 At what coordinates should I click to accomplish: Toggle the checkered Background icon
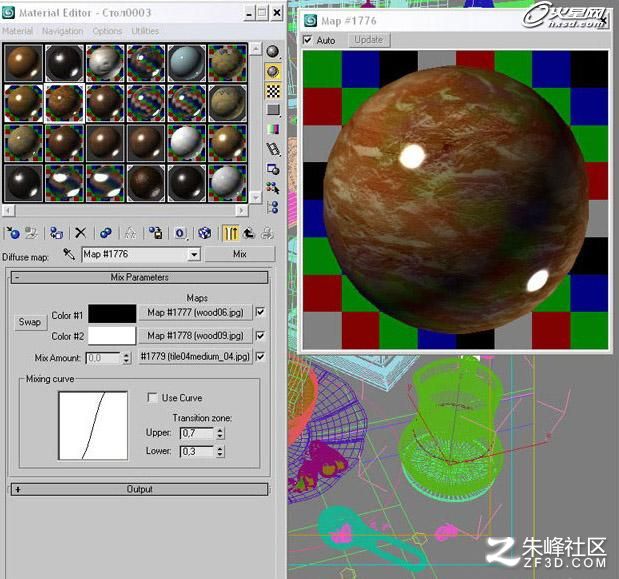(273, 91)
